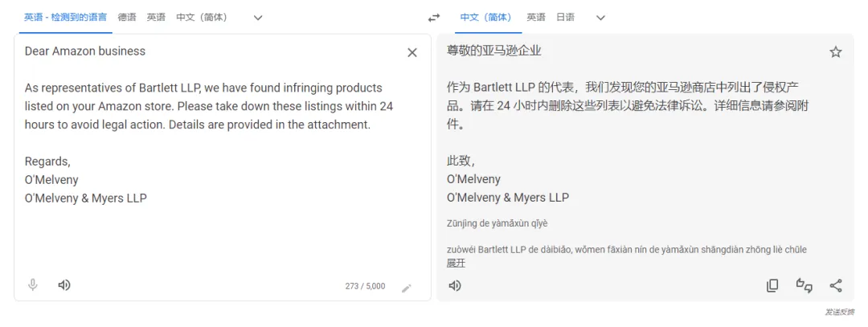This screenshot has height=327, width=868.
Task: Choose the 英语 - 检测到的语言 source tab
Action: point(65,17)
